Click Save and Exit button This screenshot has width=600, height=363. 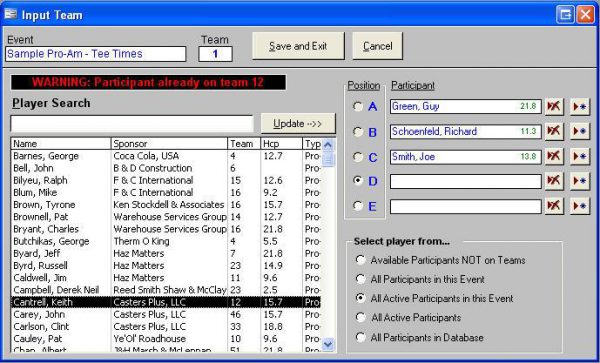point(298,46)
